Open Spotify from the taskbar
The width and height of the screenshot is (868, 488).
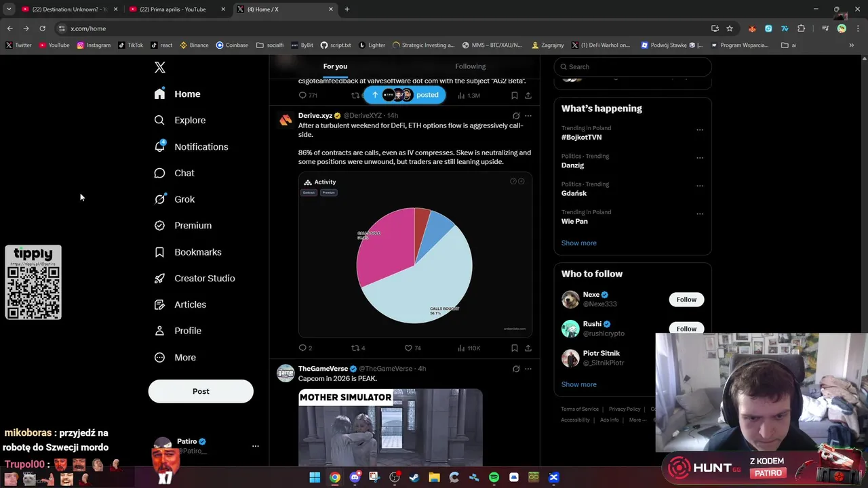494,477
